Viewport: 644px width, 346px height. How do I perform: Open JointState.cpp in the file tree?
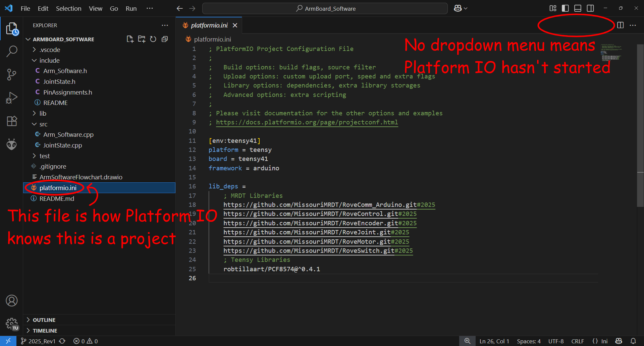point(62,146)
